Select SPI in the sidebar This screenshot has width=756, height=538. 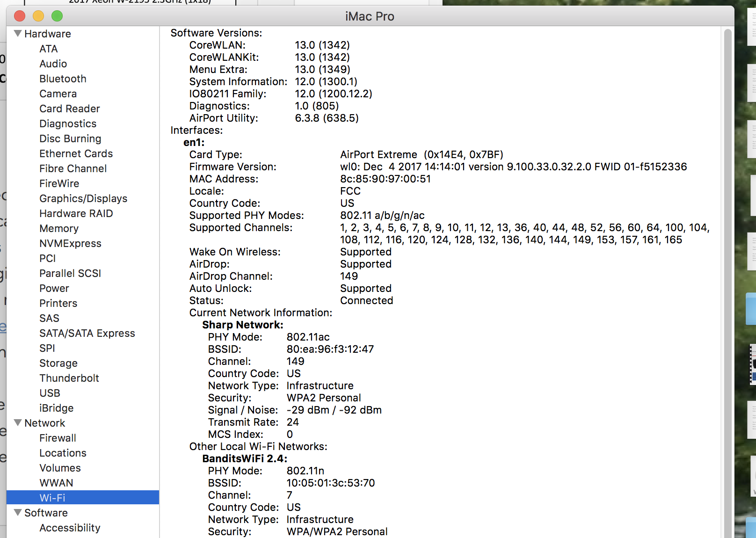[x=47, y=348]
